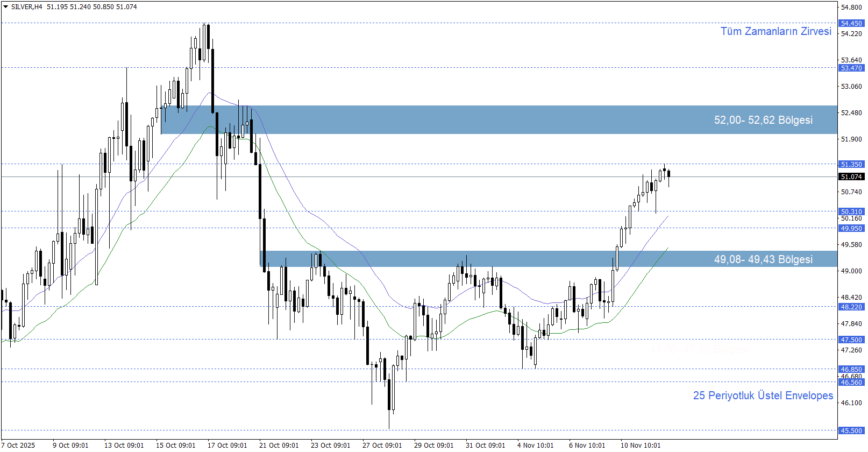Viewport: 868px width, 452px height.
Task: Click the SILVER,H4 symbol title text
Action: click(x=26, y=7)
